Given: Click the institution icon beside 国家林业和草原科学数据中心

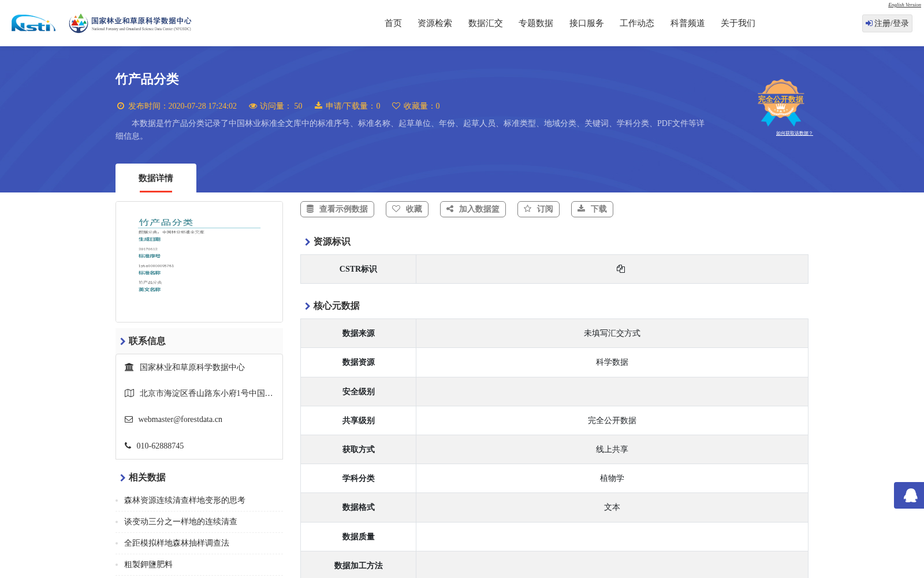Looking at the screenshot, I should click(129, 367).
